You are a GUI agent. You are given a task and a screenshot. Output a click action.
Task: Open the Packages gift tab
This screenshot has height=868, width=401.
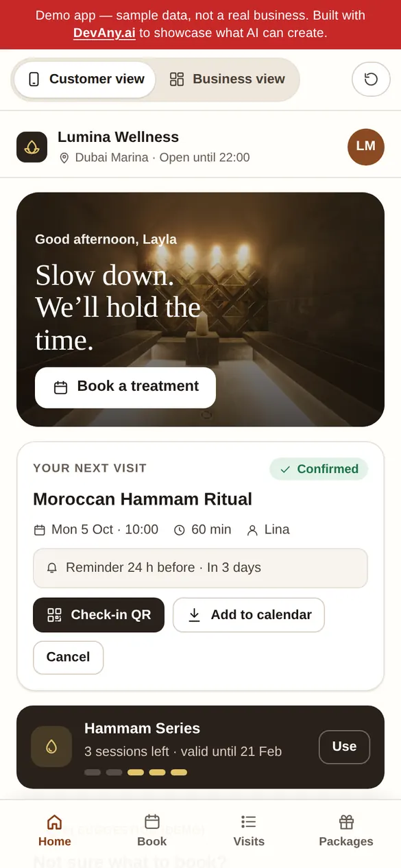346,831
